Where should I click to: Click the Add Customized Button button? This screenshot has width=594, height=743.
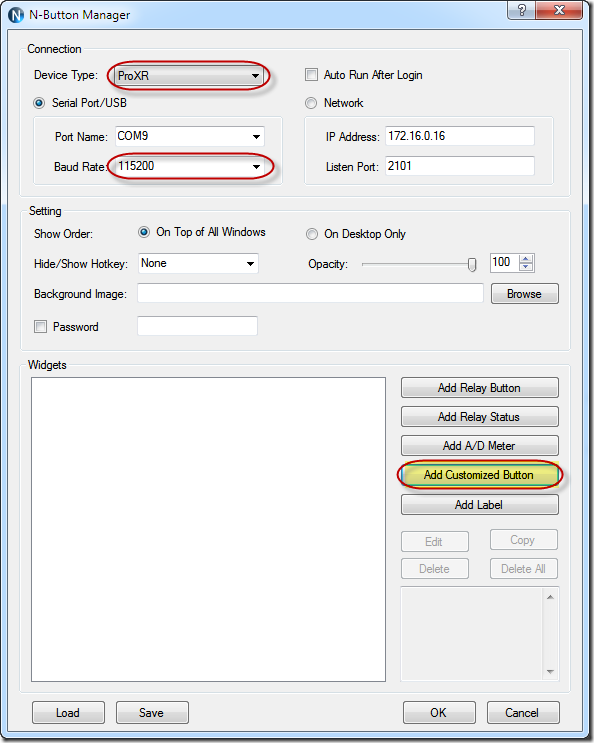click(x=479, y=475)
